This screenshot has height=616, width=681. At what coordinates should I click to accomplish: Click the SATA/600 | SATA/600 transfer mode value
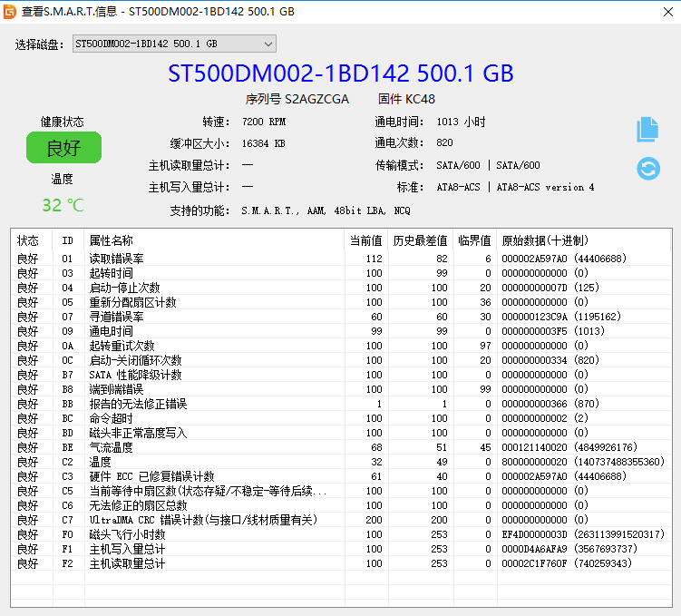click(488, 165)
